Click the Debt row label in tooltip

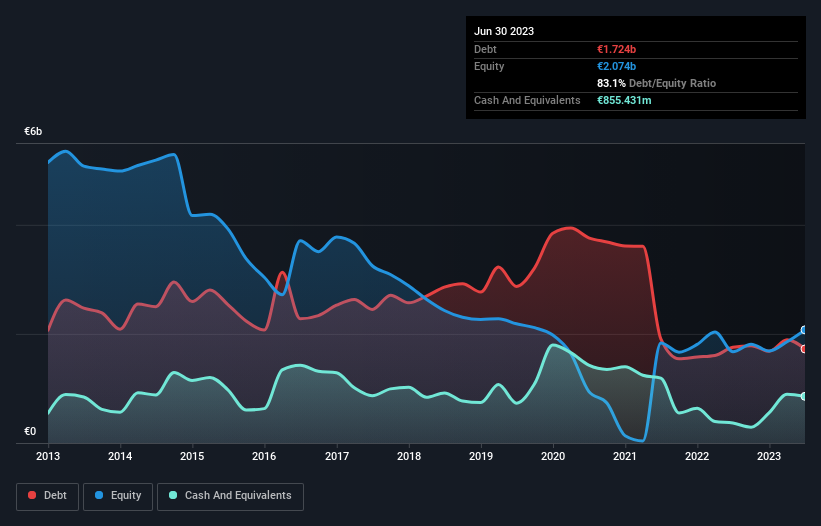(485, 49)
